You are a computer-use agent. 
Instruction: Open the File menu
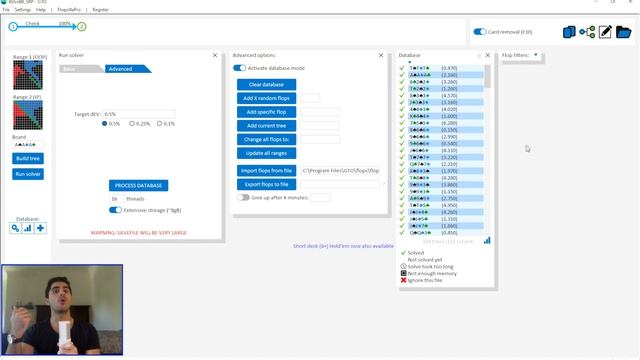click(x=6, y=9)
